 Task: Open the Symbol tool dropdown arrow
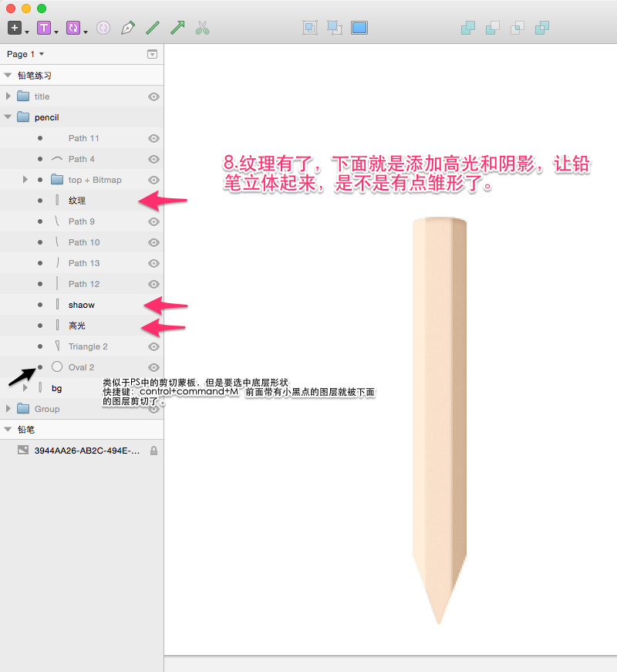click(x=86, y=32)
